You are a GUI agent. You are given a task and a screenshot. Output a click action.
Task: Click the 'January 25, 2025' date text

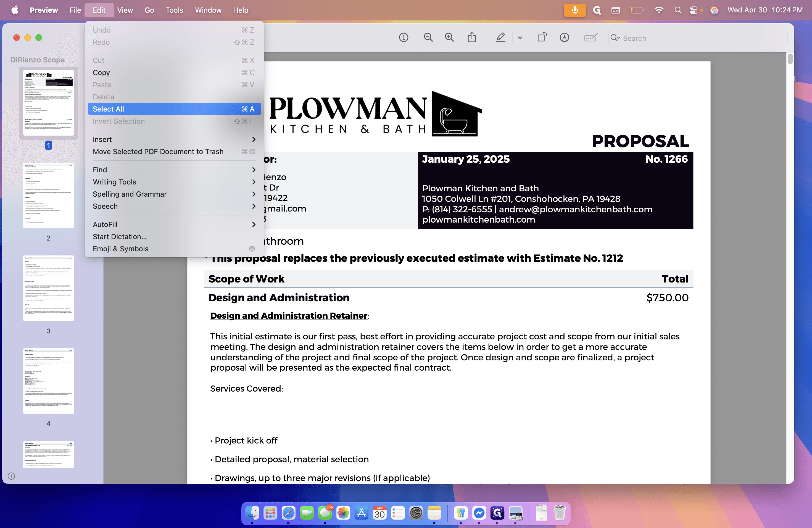466,159
